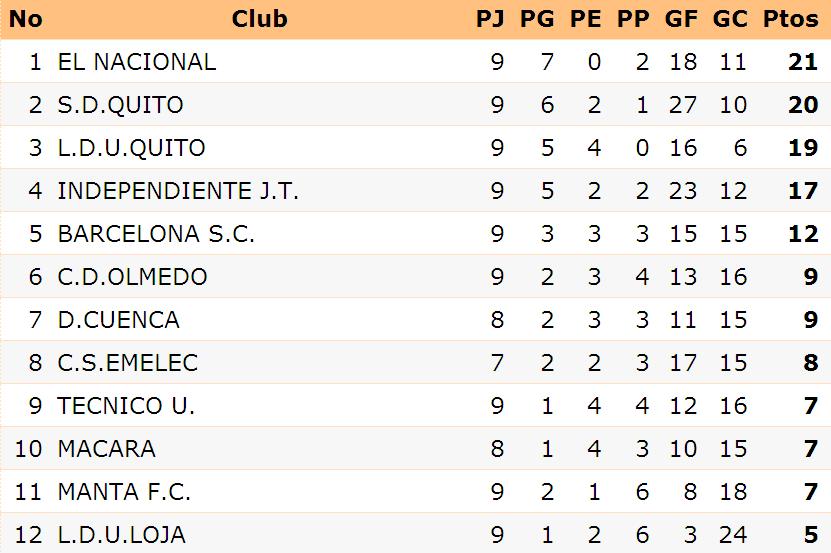831x553 pixels.
Task: Select the GF column header
Action: pyautogui.click(x=681, y=19)
